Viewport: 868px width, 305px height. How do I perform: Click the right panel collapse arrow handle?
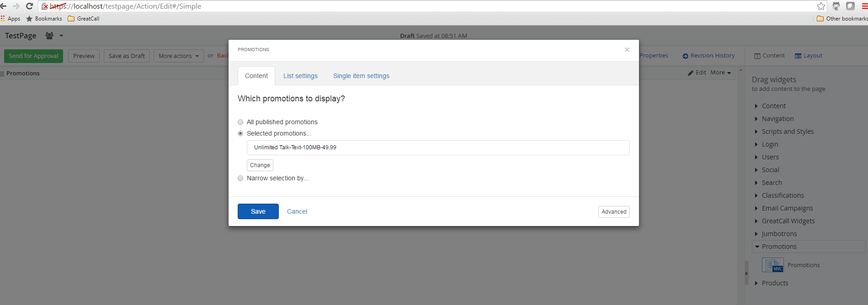pyautogui.click(x=746, y=273)
